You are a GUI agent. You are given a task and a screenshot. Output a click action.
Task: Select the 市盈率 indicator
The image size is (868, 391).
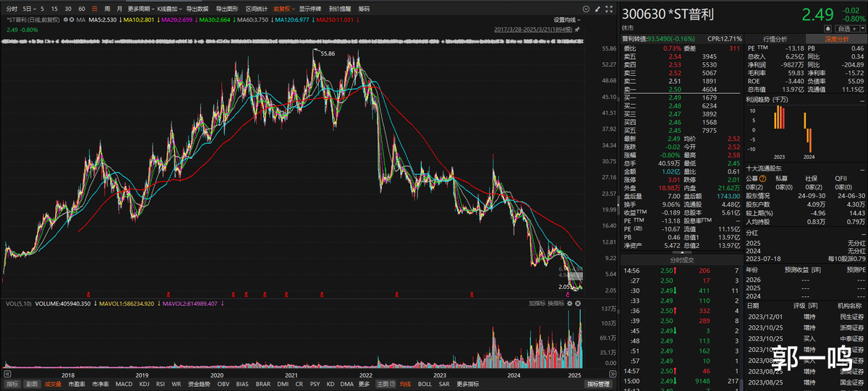tap(77, 384)
